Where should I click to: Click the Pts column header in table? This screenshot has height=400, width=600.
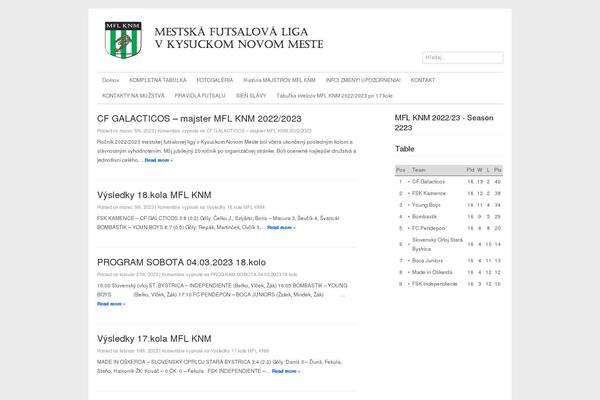pyautogui.click(x=497, y=170)
